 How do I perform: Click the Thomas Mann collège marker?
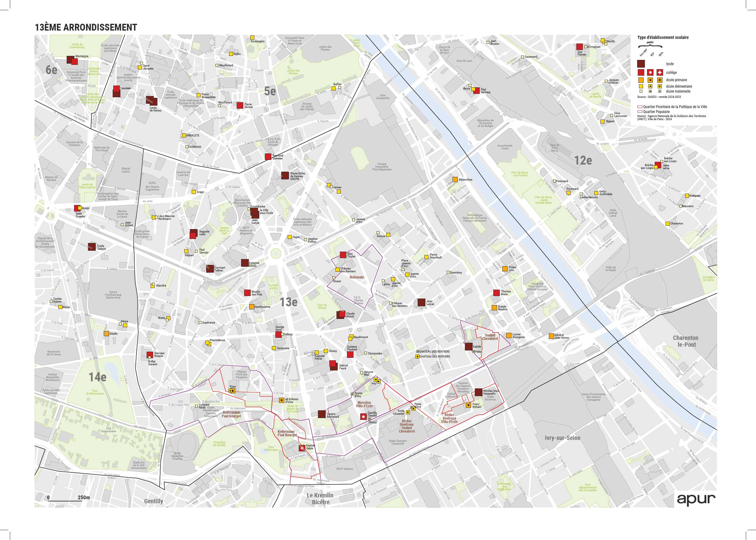496,293
